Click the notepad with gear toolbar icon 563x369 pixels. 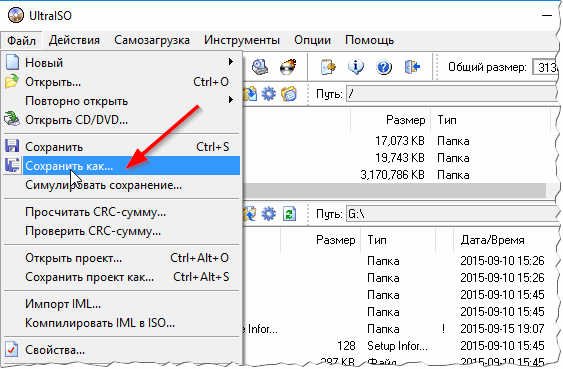328,67
